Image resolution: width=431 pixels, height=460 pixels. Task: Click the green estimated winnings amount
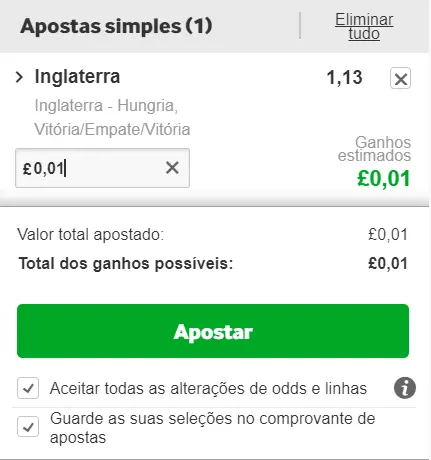[x=384, y=179]
